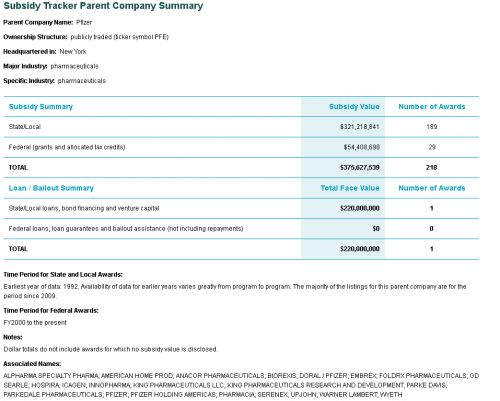Select the State/Local subsidy row label
Screen dimensions: 500x401
point(25,127)
